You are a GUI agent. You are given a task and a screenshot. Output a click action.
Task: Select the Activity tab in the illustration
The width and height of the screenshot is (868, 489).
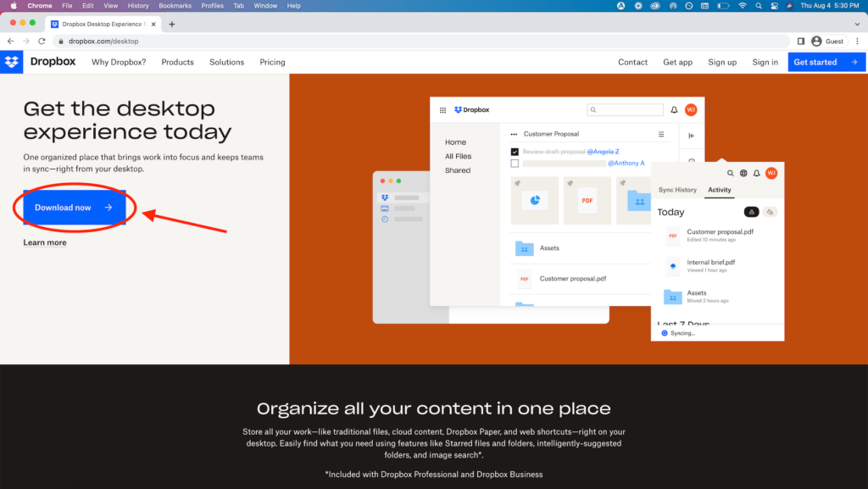pos(719,190)
